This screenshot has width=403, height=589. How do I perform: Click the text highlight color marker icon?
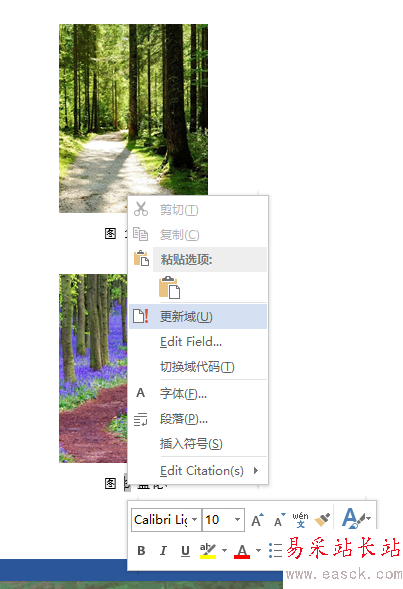(208, 551)
